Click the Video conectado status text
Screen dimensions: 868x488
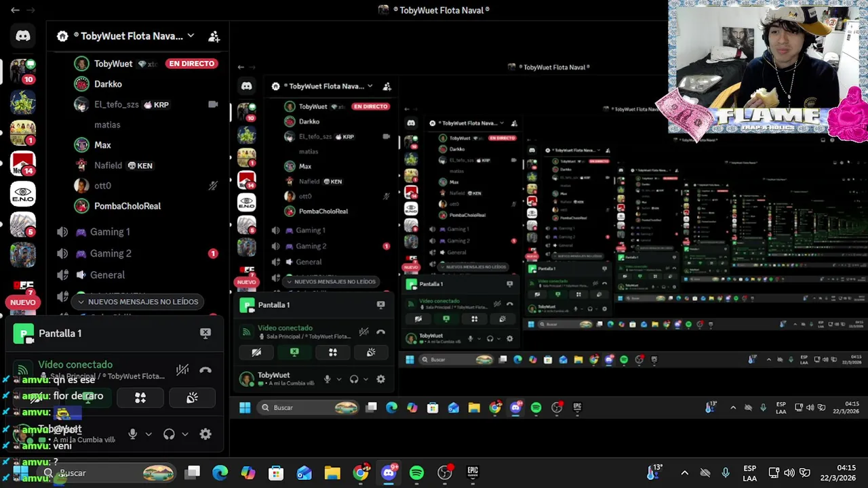(x=75, y=365)
